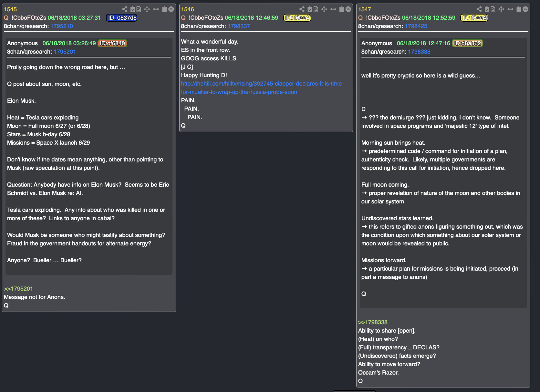Click the circled up-arrow icon on post 1545
This screenshot has width=540, height=392.
point(171,9)
